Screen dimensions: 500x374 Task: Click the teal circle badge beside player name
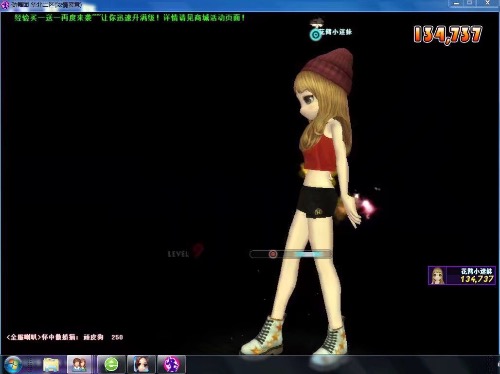coord(315,35)
